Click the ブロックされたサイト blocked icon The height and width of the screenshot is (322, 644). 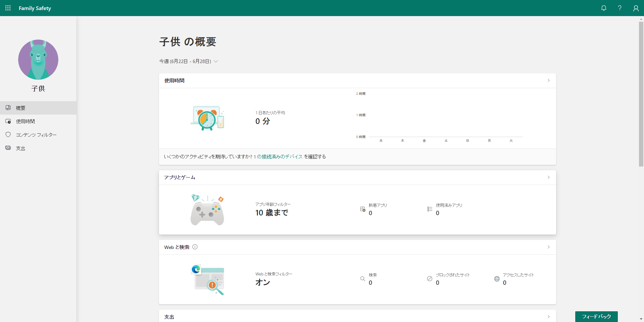coord(430,279)
